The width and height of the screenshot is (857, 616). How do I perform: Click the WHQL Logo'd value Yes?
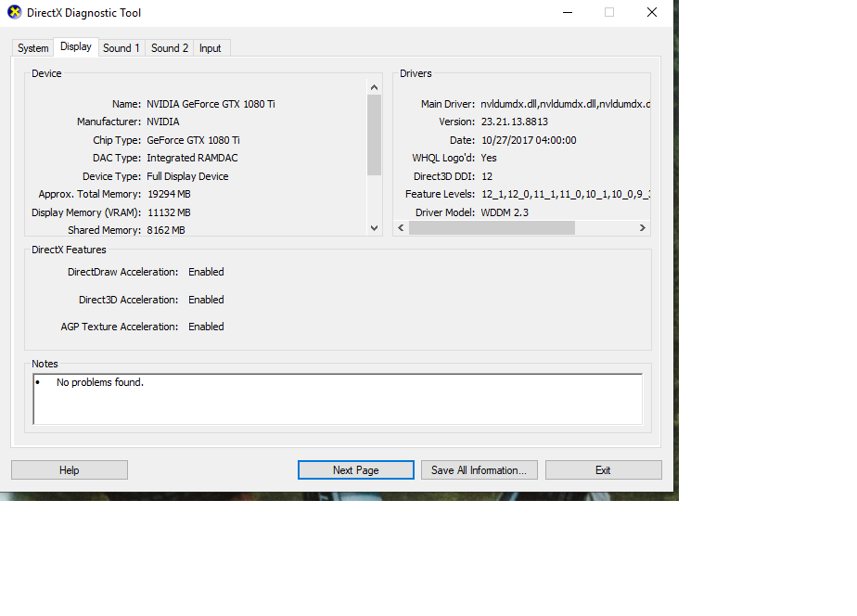489,158
